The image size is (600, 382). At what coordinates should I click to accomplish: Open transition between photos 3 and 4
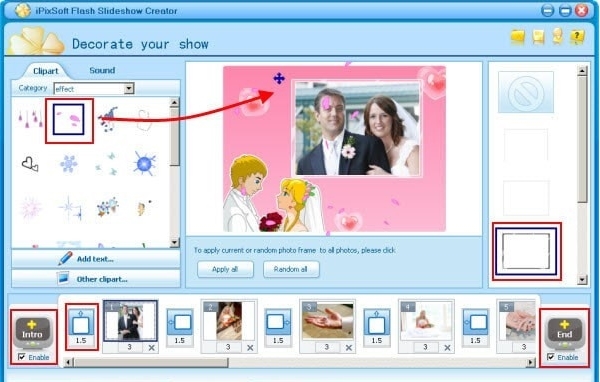pyautogui.click(x=377, y=323)
